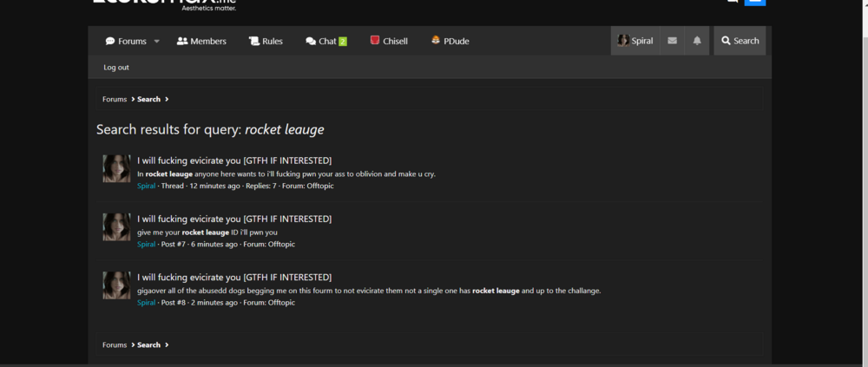Open Chat with the unread badge
The image size is (868, 367).
coord(325,41)
